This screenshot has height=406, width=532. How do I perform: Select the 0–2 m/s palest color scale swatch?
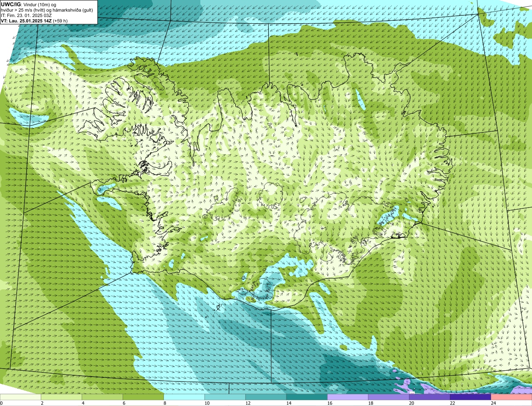[x=21, y=397]
